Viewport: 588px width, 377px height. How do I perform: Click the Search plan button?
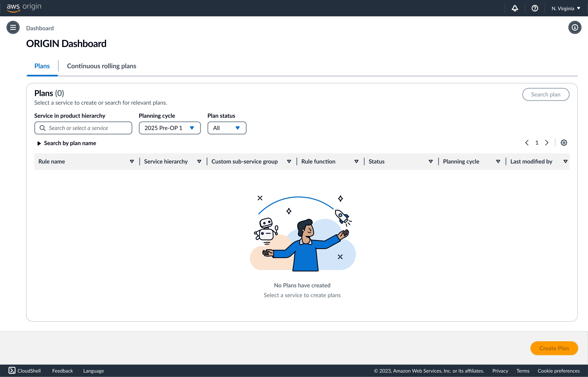546,94
